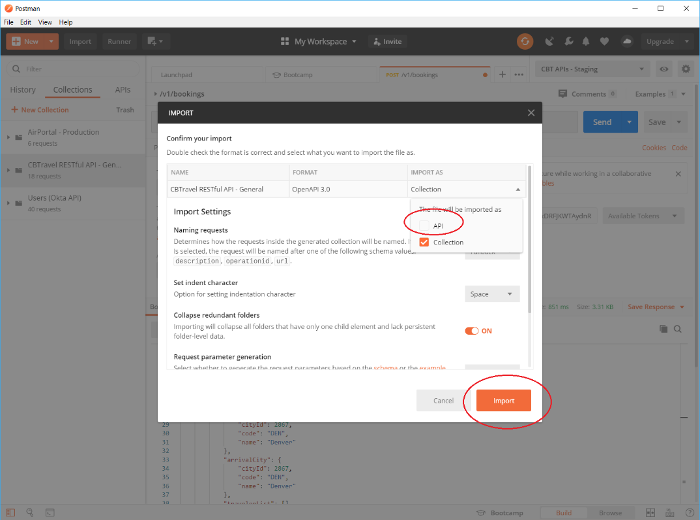Select CBTravel RESTful API collection row

[73, 170]
